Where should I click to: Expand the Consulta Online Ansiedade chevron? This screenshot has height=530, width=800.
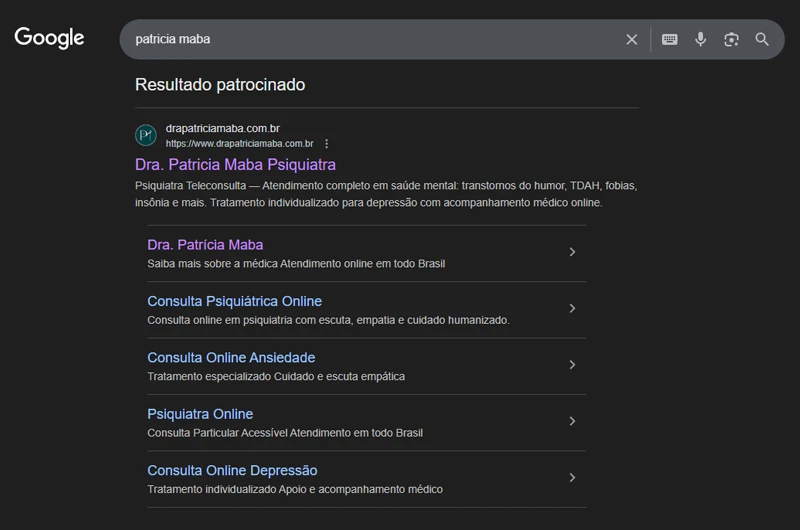point(572,365)
